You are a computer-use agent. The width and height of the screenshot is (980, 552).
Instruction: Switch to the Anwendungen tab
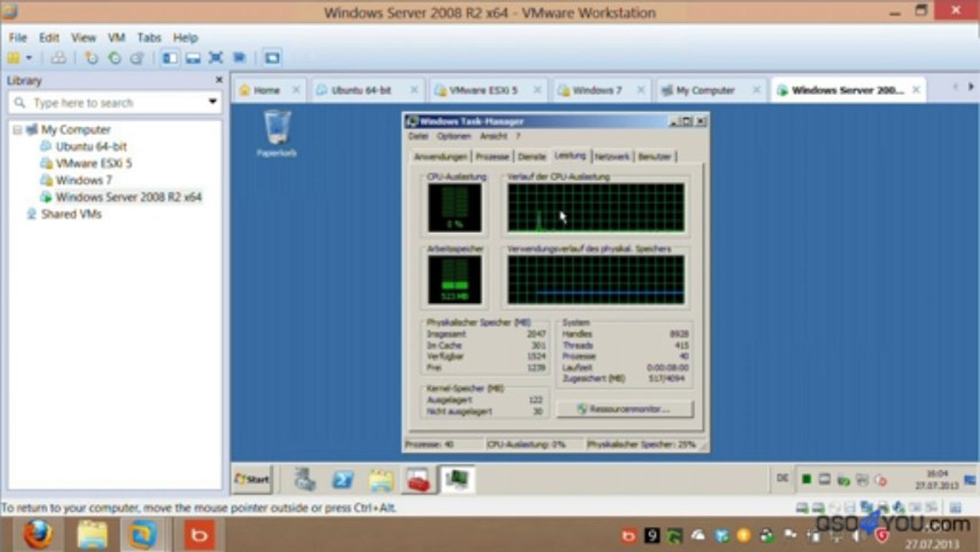pyautogui.click(x=441, y=156)
